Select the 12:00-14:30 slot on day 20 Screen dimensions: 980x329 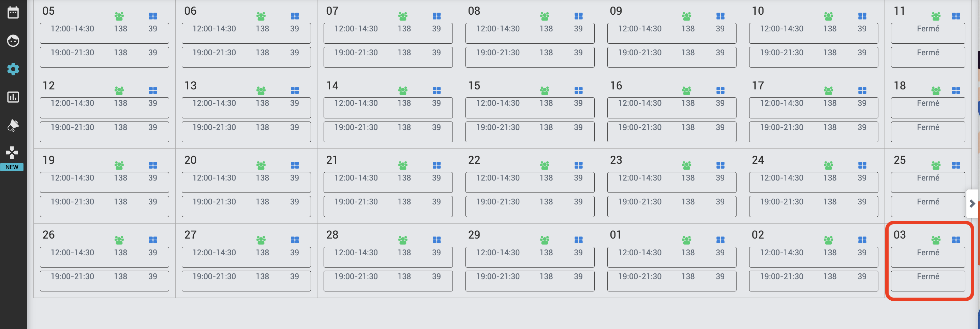246,182
